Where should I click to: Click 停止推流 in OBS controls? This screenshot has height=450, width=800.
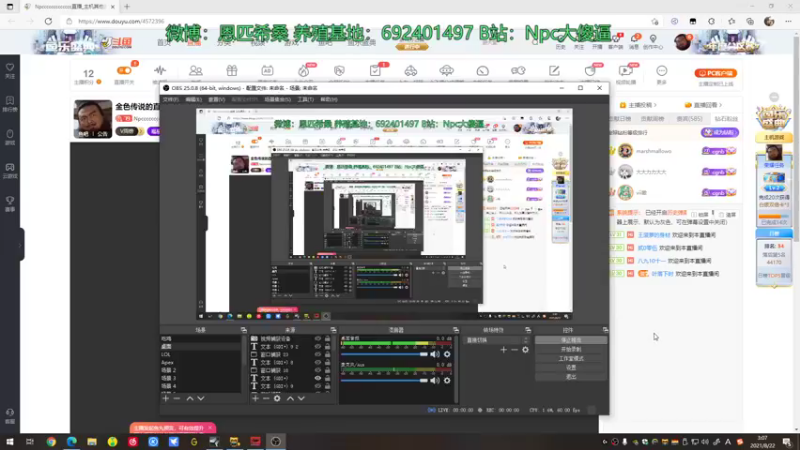click(571, 340)
